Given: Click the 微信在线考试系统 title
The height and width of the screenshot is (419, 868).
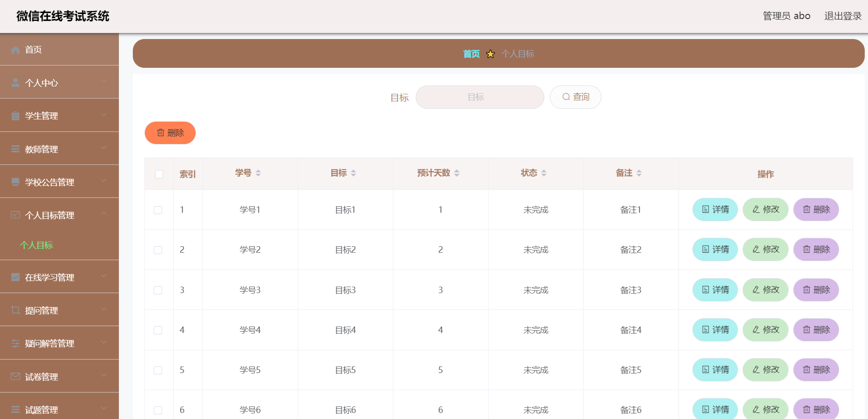Looking at the screenshot, I should 63,16.
